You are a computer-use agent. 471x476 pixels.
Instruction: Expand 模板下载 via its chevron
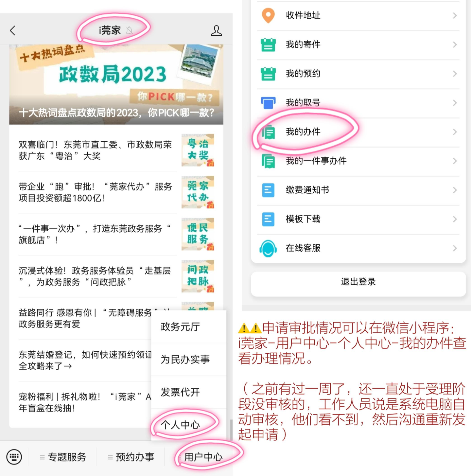click(455, 219)
